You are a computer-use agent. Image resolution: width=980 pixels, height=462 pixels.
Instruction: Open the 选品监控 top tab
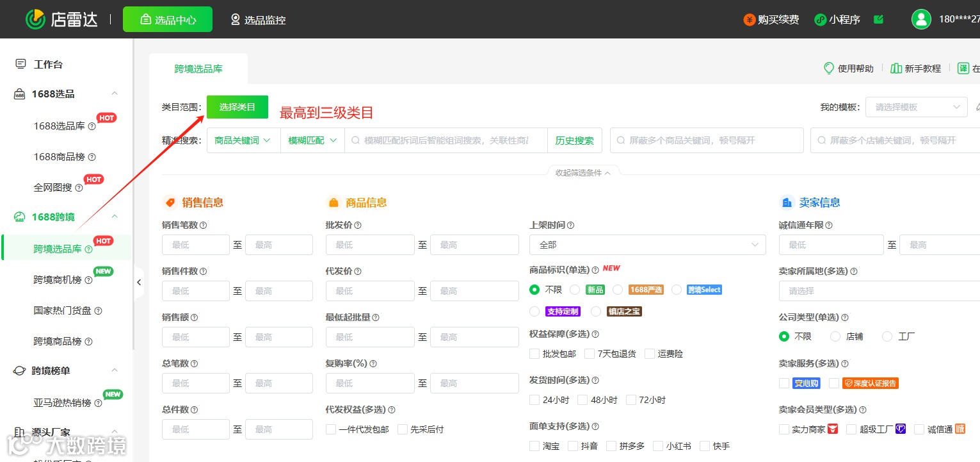click(x=258, y=20)
